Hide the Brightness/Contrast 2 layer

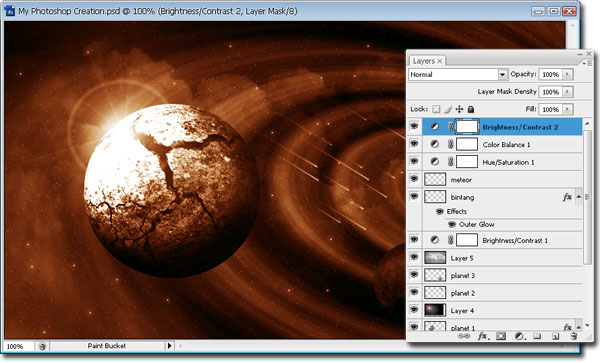click(414, 126)
